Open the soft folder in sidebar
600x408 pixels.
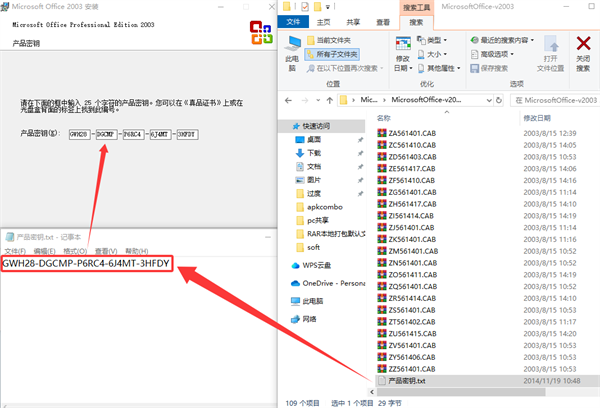tap(313, 247)
